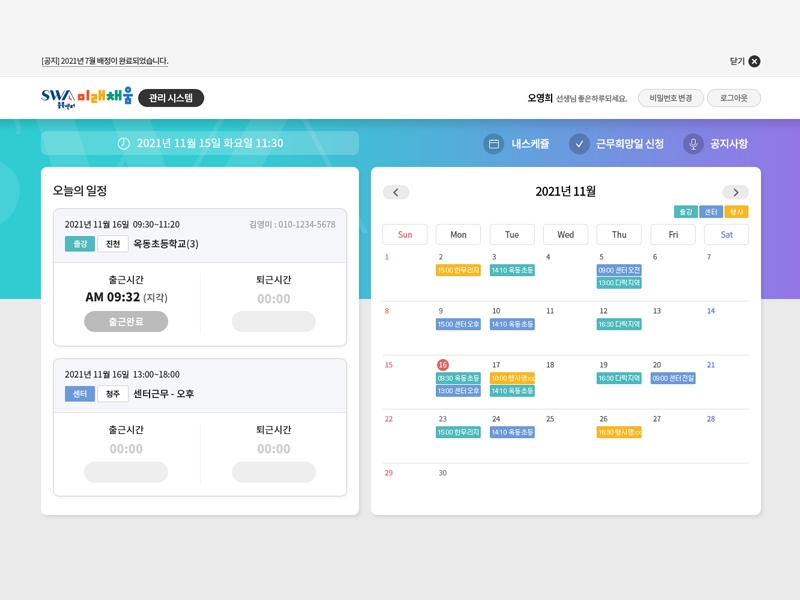The height and width of the screenshot is (600, 800).
Task: Open the 2021년 7월 배정 notice link
Action: point(105,61)
